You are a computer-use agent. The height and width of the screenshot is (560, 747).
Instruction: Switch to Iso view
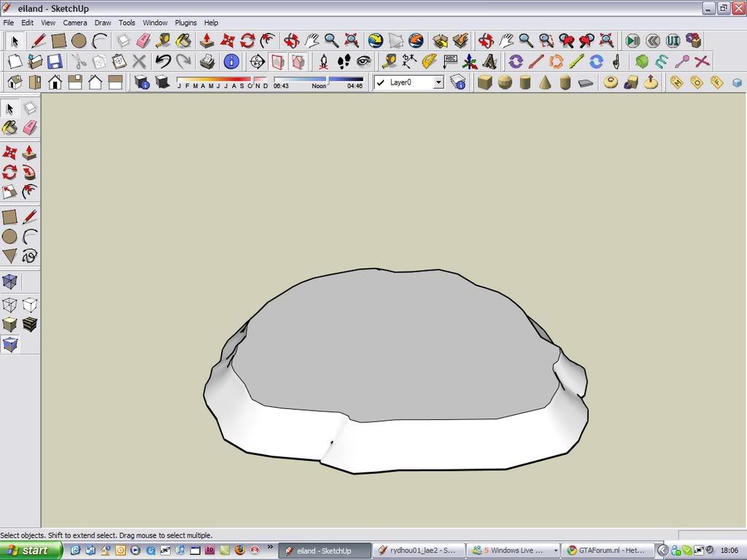tap(15, 82)
